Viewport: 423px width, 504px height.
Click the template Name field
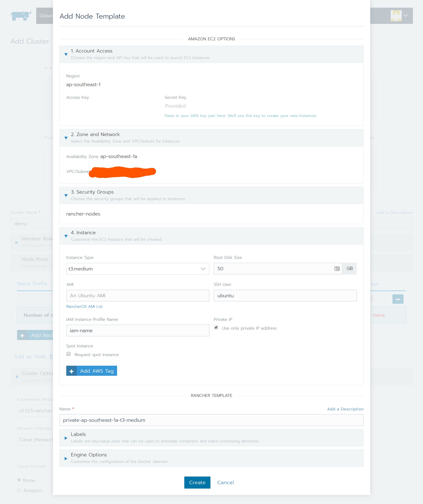point(211,420)
